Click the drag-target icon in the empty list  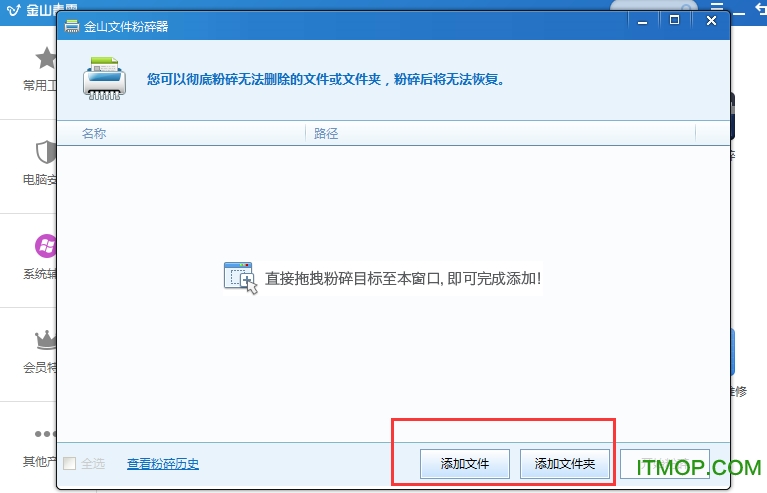(240, 277)
